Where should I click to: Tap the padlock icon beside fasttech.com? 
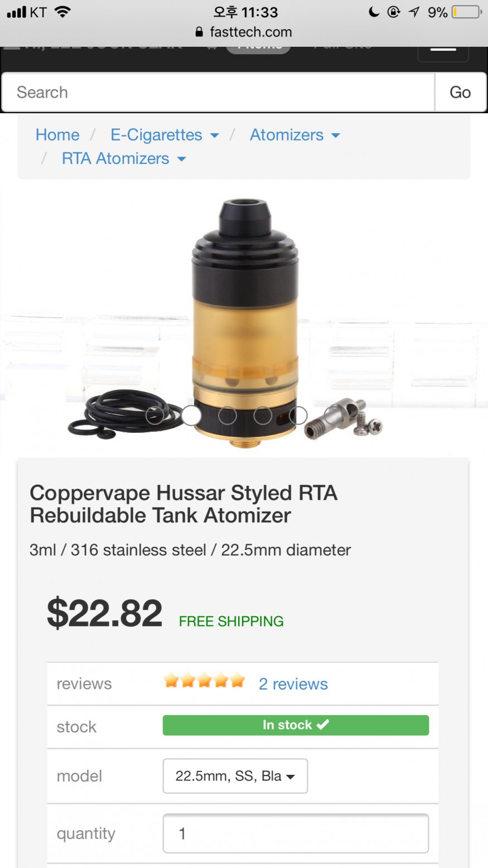coord(200,32)
